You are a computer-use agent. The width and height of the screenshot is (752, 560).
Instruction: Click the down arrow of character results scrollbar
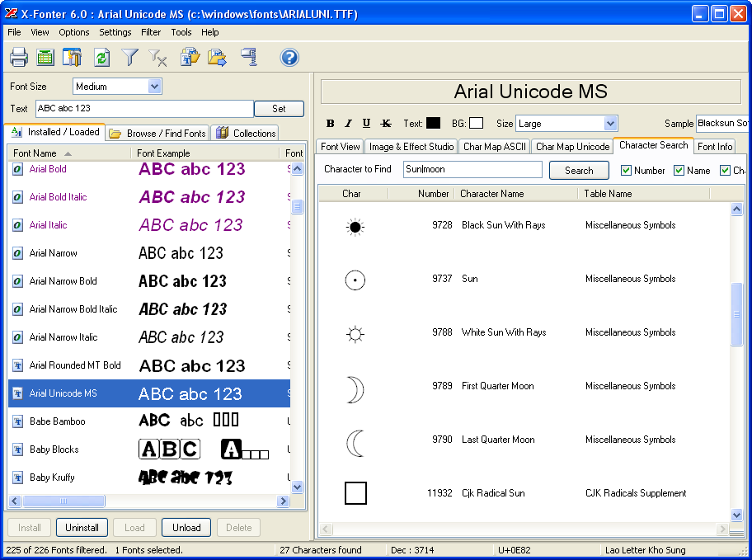tap(736, 515)
